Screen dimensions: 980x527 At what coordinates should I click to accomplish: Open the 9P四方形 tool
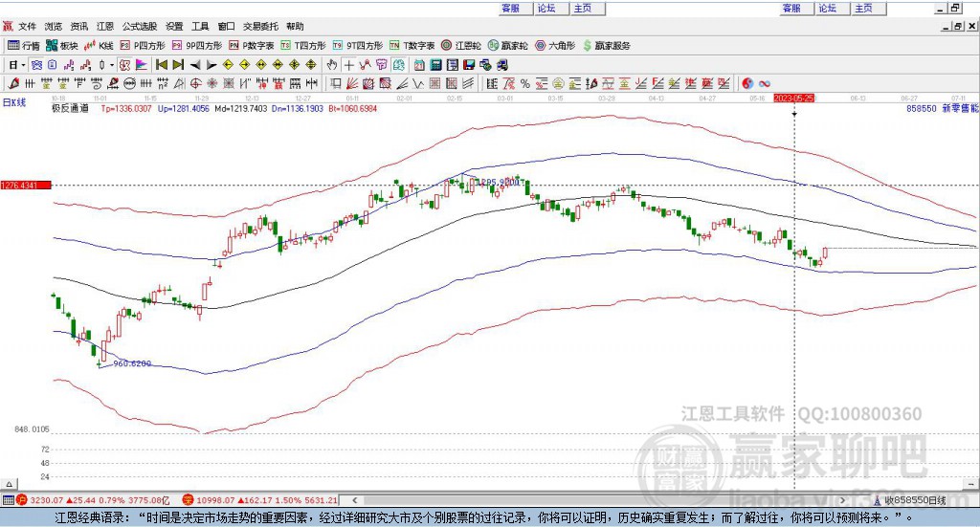coord(197,46)
